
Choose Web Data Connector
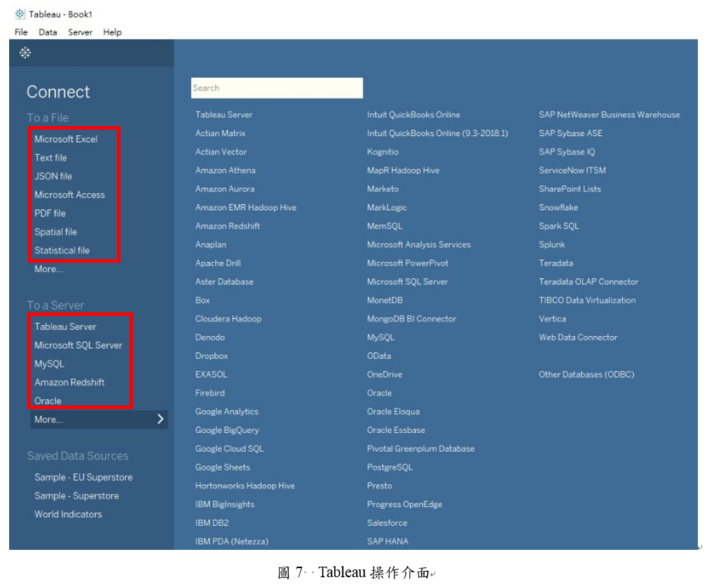(578, 338)
